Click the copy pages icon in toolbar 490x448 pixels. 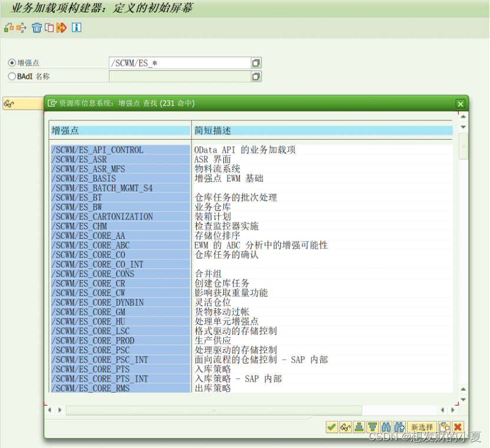(x=49, y=28)
